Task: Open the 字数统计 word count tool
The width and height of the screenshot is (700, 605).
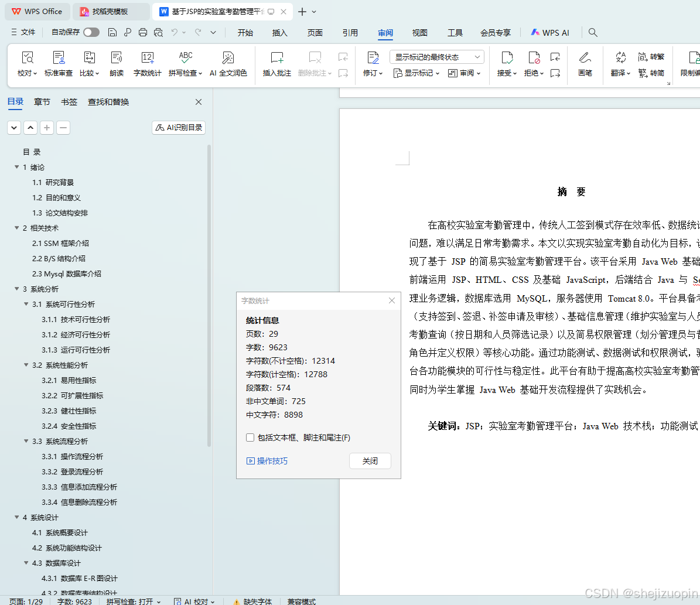Action: point(147,63)
